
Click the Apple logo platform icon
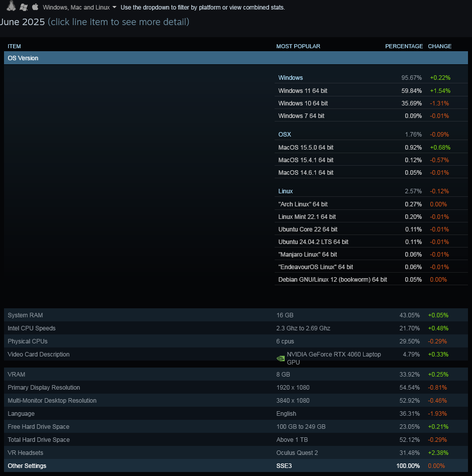point(35,7)
